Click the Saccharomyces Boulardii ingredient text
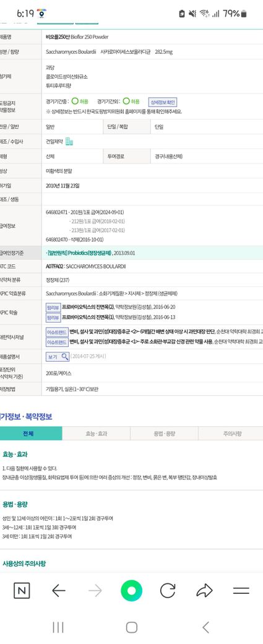The height and width of the screenshot is (644, 263). tap(71, 52)
